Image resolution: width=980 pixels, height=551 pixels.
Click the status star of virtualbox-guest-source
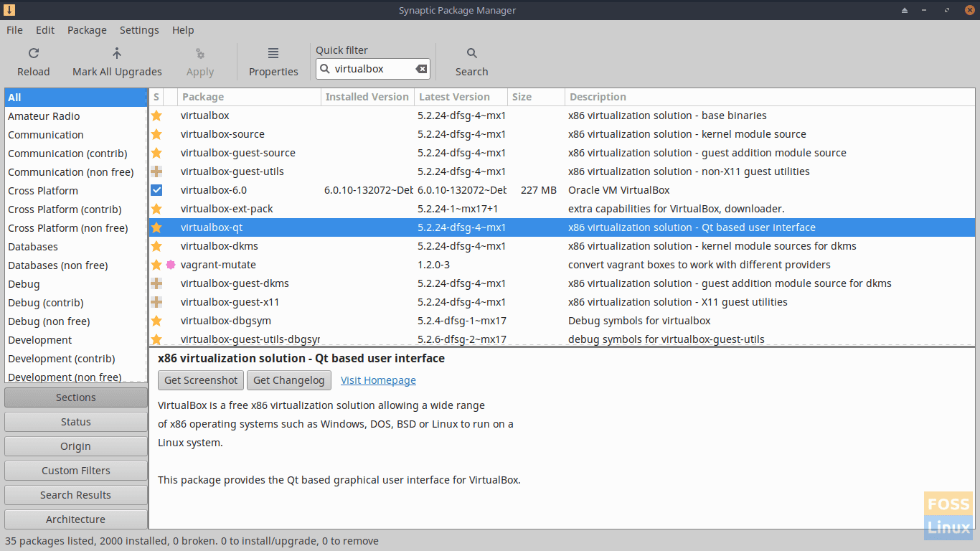(x=156, y=153)
